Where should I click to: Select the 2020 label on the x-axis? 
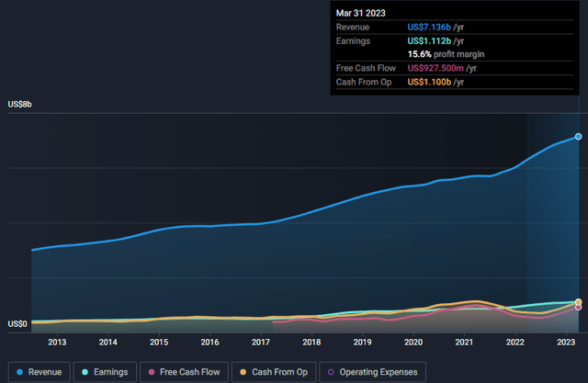point(413,343)
